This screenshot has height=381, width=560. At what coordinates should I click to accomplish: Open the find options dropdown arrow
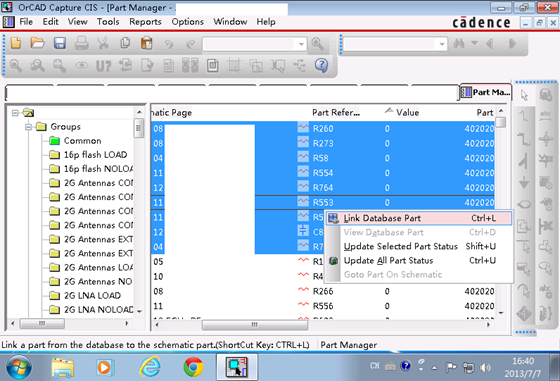pos(474,43)
